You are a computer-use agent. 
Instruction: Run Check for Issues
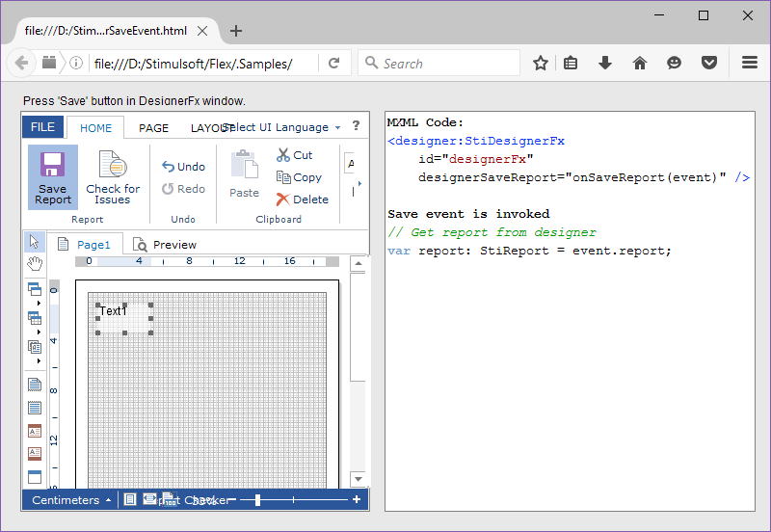(x=113, y=177)
